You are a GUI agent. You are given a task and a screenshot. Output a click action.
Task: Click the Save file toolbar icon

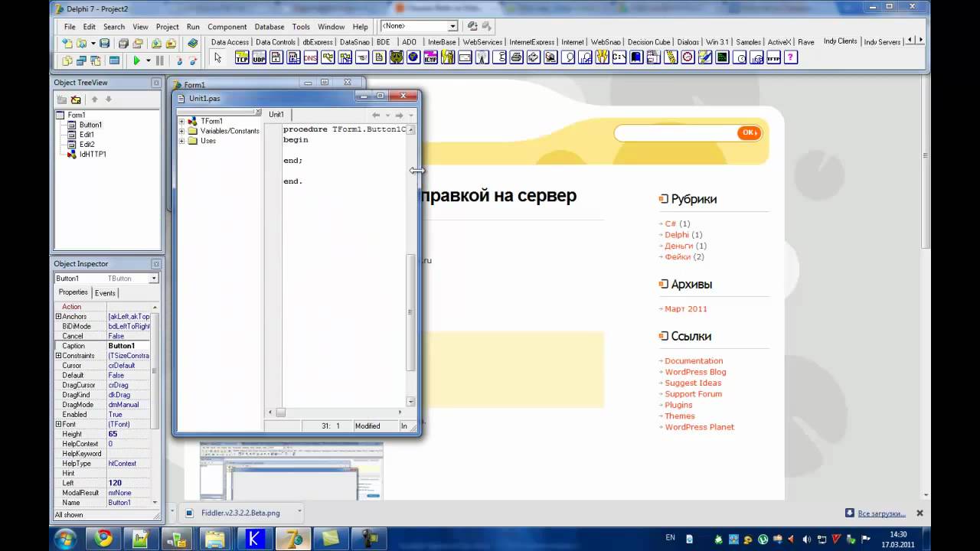[x=105, y=44]
